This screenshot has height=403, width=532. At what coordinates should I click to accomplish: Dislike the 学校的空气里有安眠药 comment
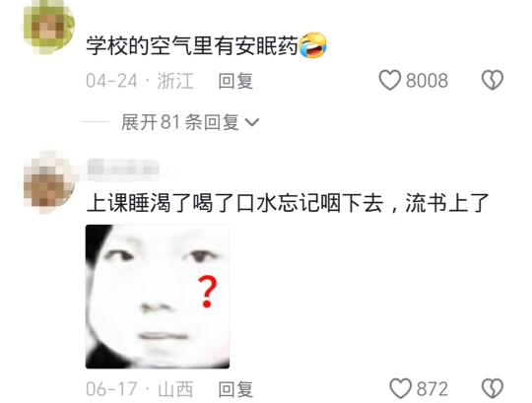(x=493, y=81)
